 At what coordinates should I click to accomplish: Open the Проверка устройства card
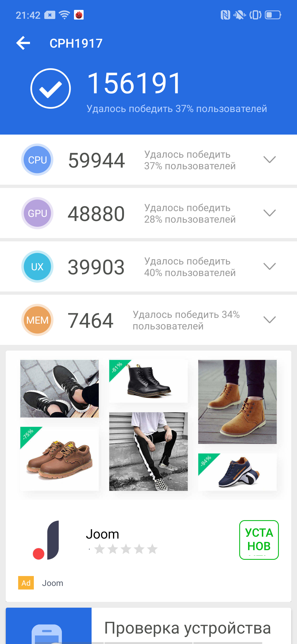pos(148,626)
